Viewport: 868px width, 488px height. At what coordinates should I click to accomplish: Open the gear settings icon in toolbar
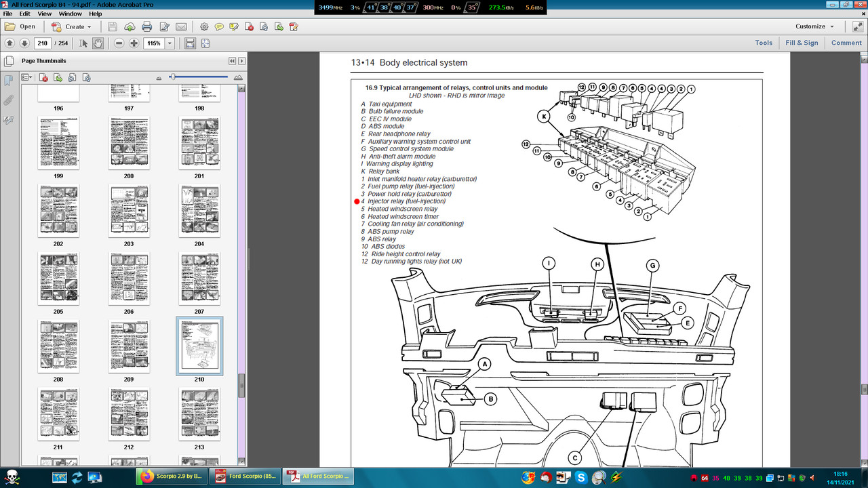coord(204,26)
